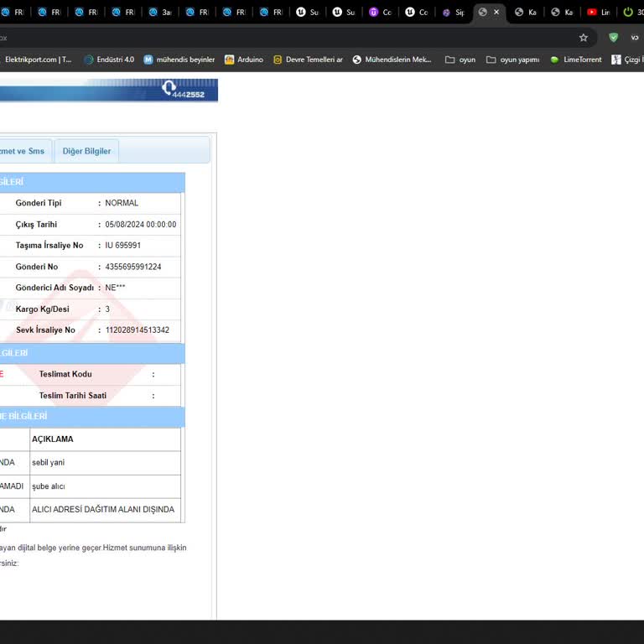Open the LimeTorrent bookmark

click(576, 60)
